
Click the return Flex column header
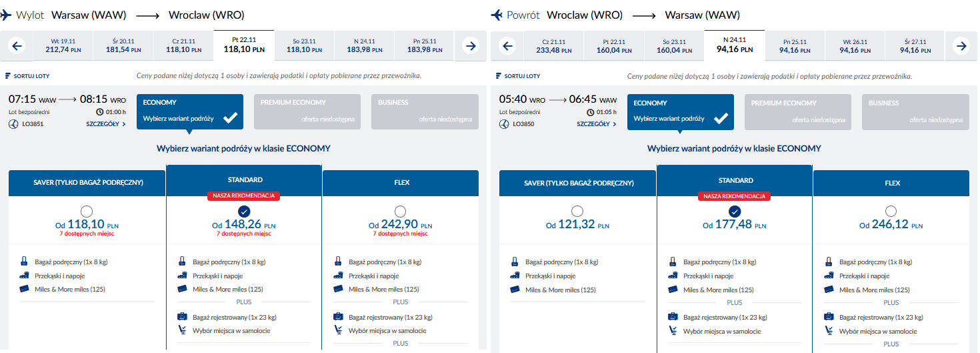891,183
